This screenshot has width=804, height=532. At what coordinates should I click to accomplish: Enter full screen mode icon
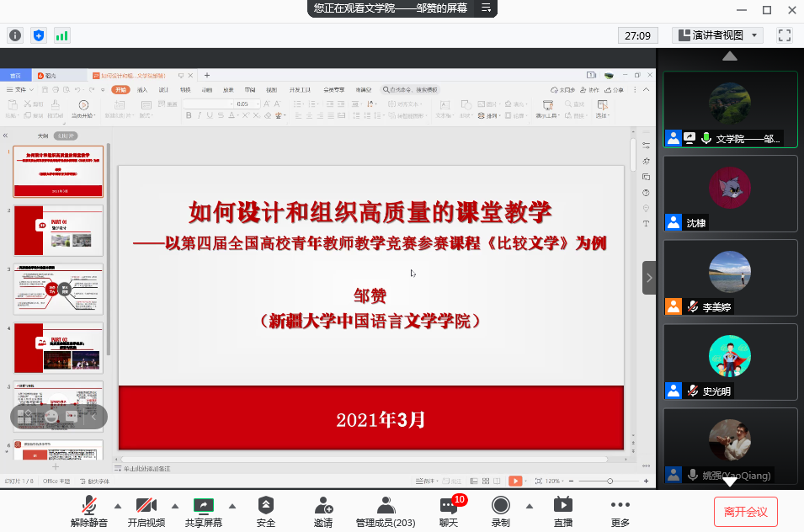[784, 35]
